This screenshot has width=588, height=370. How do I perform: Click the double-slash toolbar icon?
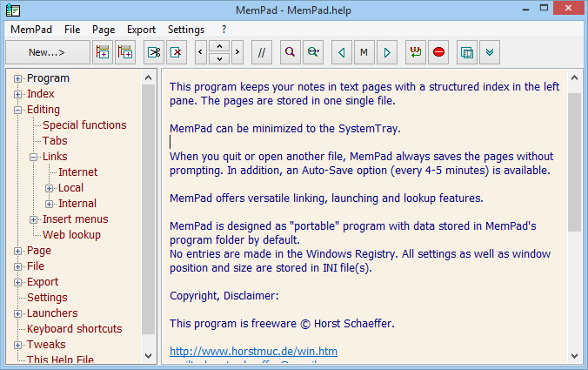click(x=261, y=52)
